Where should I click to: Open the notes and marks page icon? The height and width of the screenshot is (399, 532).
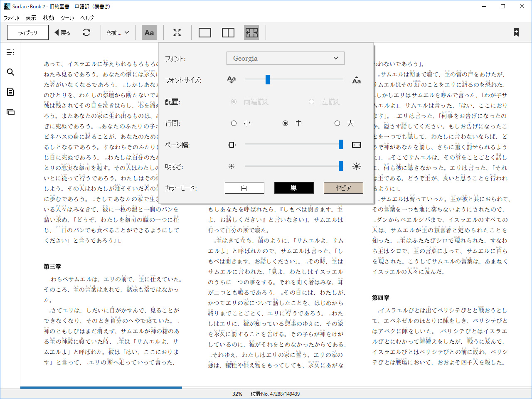pyautogui.click(x=10, y=92)
